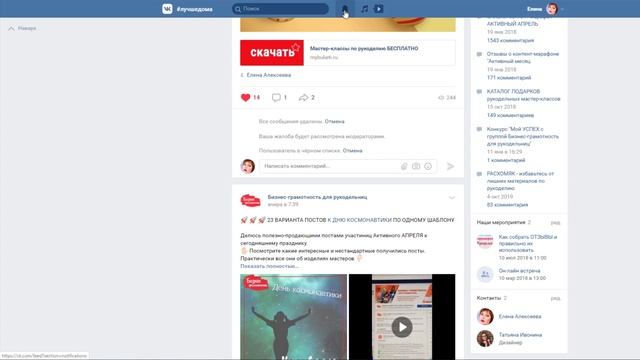Open АКТИВНЫЙ АПРЕЛЬ discussion topic
640x360 pixels.
tap(512, 24)
